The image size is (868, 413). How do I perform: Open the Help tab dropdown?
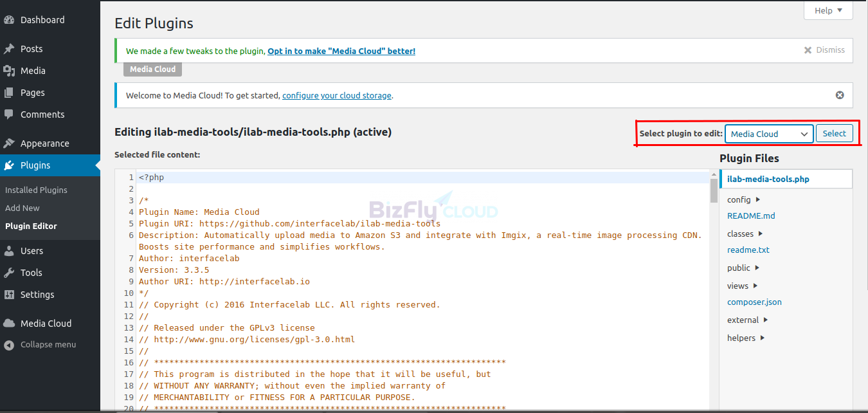(x=828, y=10)
